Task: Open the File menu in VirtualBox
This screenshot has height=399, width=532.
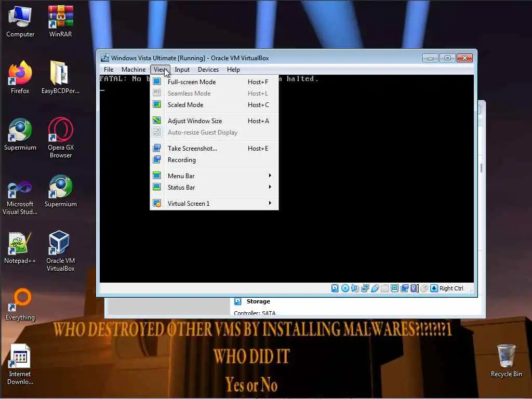Action: pyautogui.click(x=109, y=70)
